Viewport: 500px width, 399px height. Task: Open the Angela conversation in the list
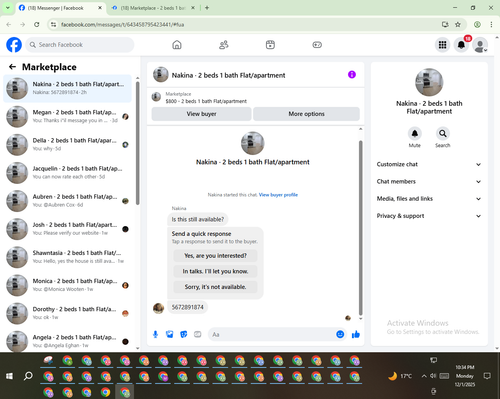tap(67, 341)
